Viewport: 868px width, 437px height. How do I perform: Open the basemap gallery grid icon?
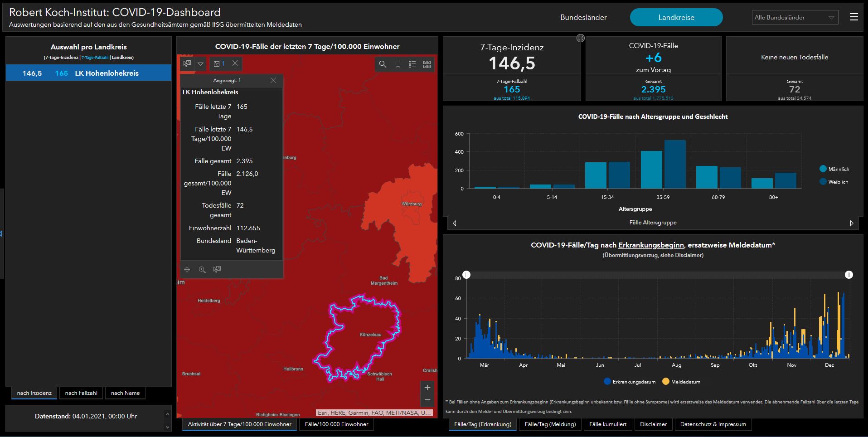tap(427, 64)
